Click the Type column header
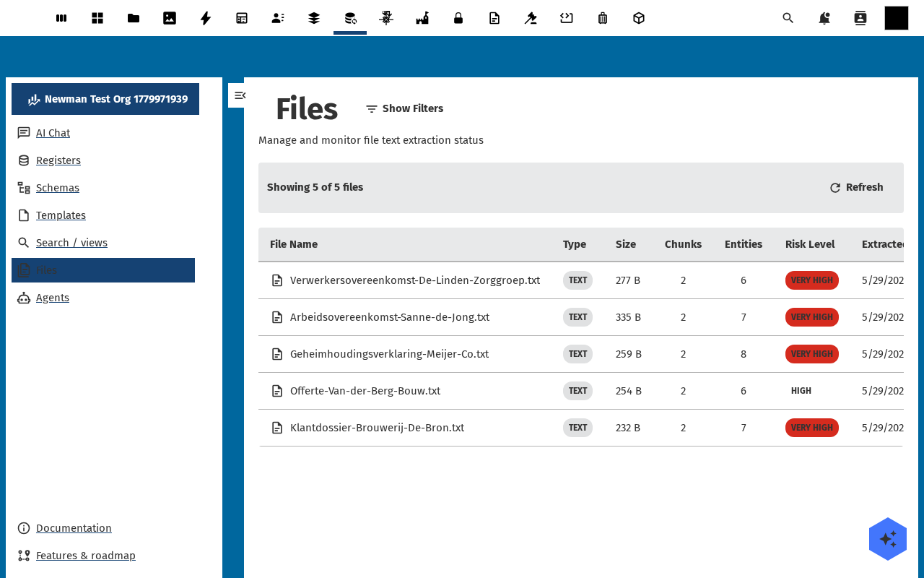 pyautogui.click(x=575, y=244)
